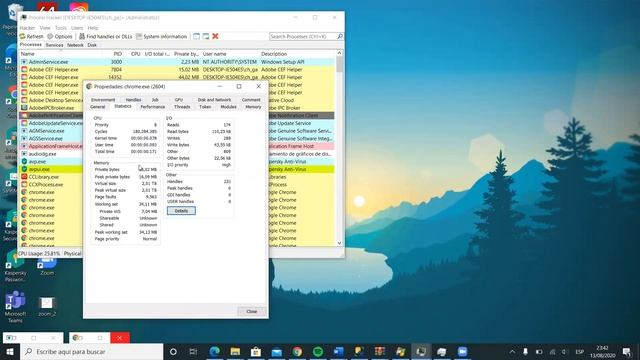Viewport: 640px width, 360px height.
Task: Open the Modules tab
Action: [228, 107]
